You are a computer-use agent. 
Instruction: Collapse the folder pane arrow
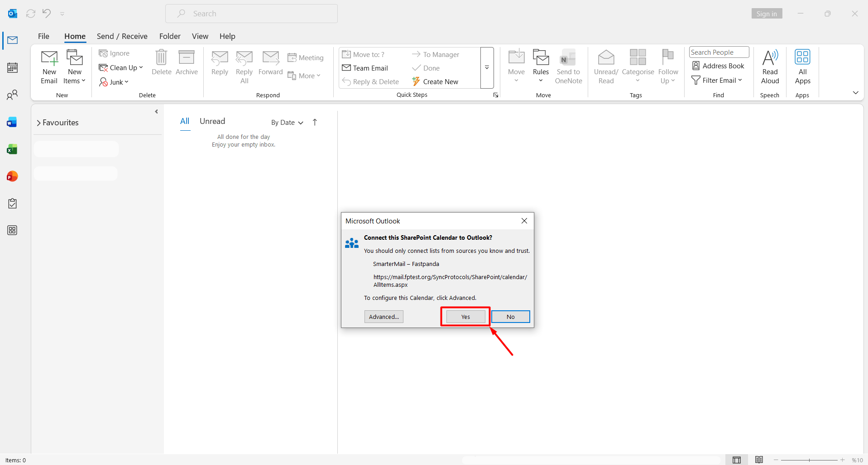coord(157,112)
